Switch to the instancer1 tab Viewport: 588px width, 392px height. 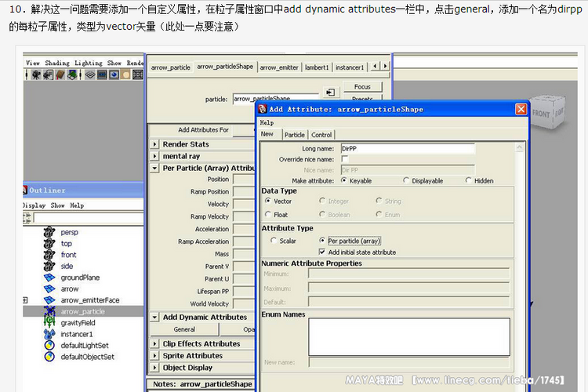[350, 67]
